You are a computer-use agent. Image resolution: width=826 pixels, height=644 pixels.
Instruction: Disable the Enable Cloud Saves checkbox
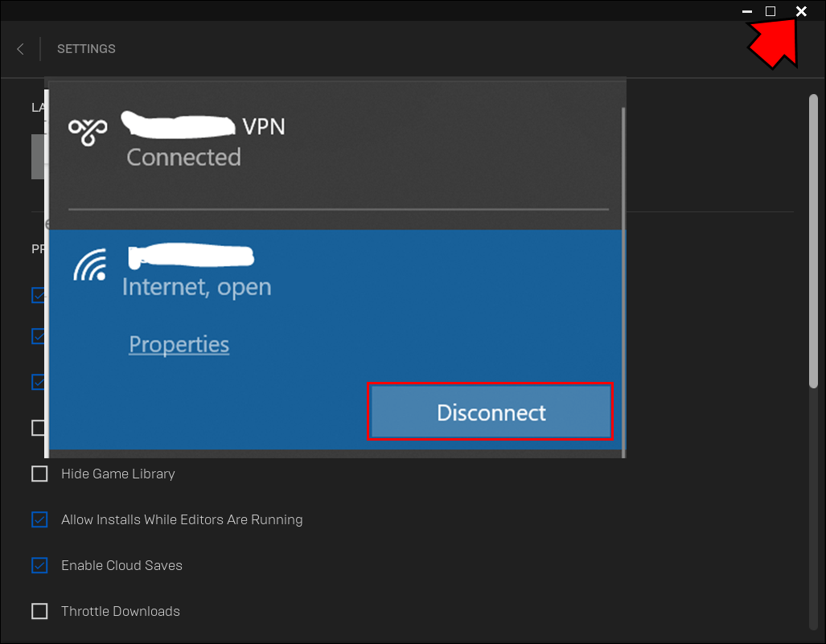click(39, 565)
